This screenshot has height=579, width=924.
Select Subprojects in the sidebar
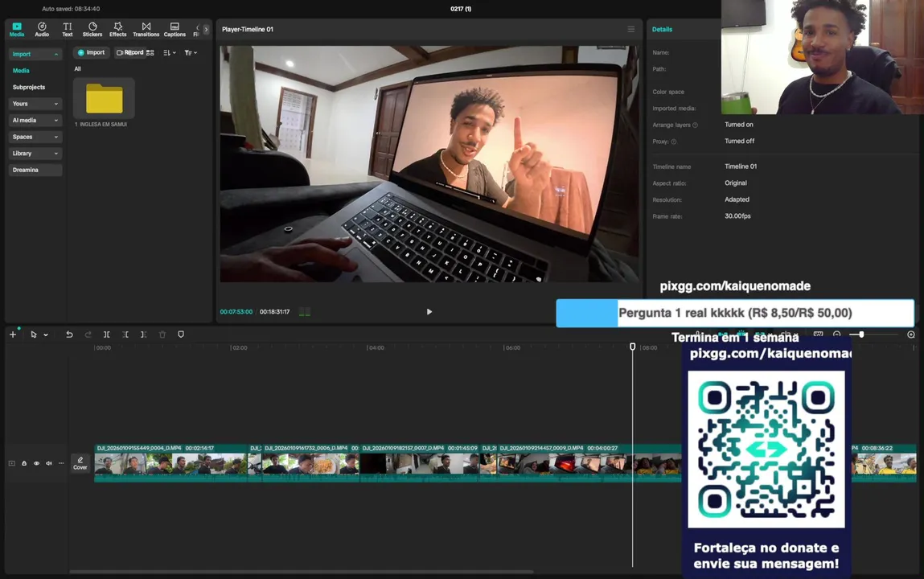tap(29, 87)
